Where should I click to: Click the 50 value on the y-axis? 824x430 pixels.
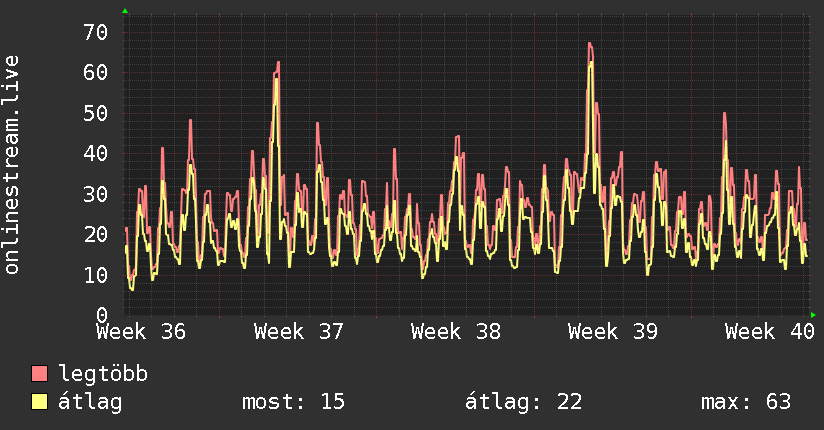[x=96, y=114]
